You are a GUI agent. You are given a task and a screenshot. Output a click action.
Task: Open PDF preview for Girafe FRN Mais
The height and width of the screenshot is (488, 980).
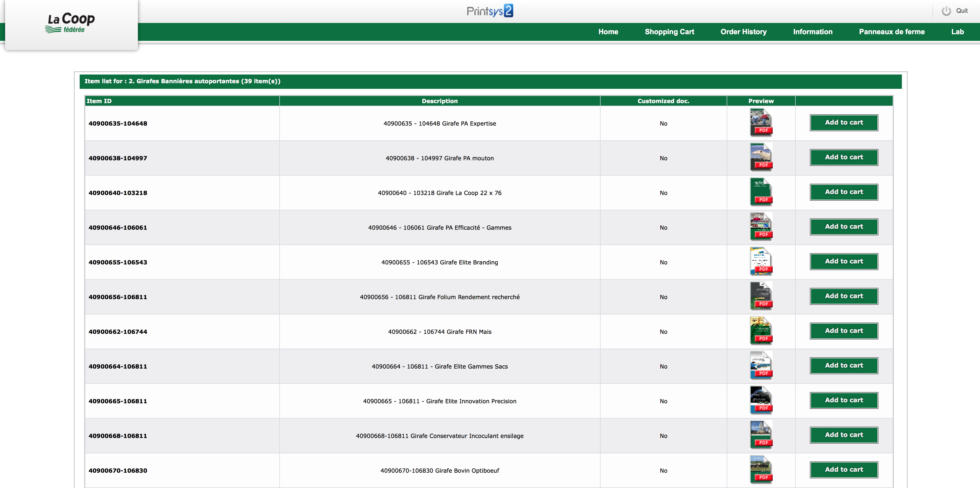(761, 331)
